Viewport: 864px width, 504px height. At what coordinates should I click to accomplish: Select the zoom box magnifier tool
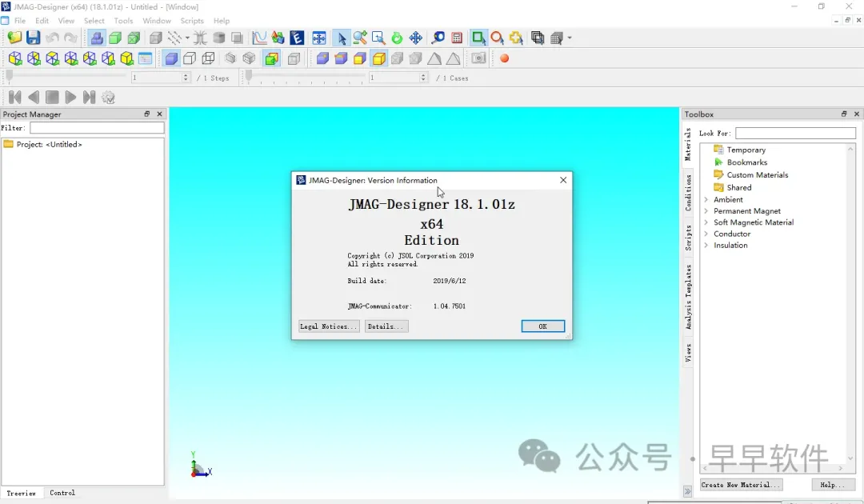pos(378,38)
